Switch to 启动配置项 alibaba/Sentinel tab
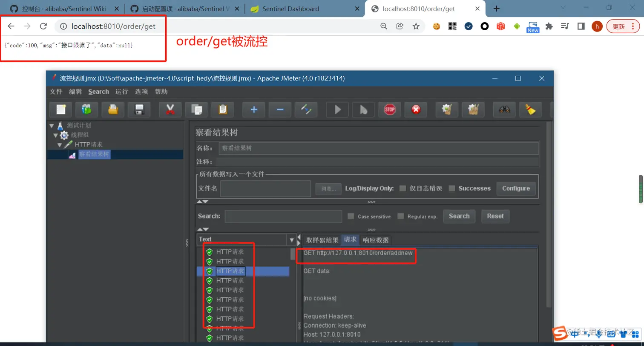This screenshot has height=346, width=644. click(184, 9)
